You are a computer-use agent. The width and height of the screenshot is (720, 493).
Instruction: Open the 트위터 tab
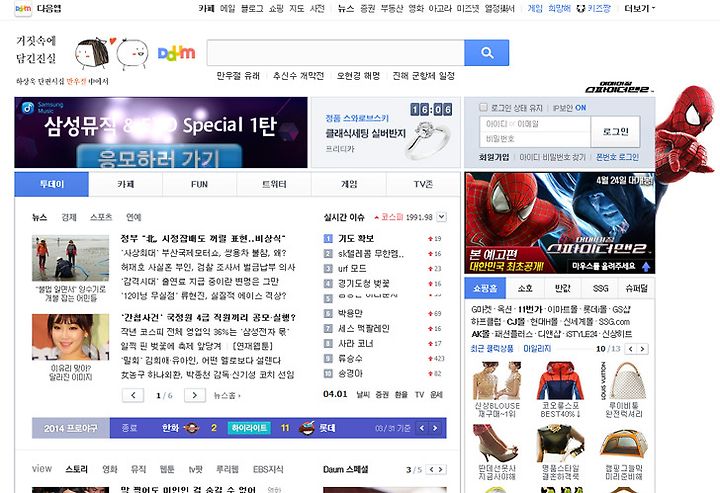pyautogui.click(x=274, y=185)
